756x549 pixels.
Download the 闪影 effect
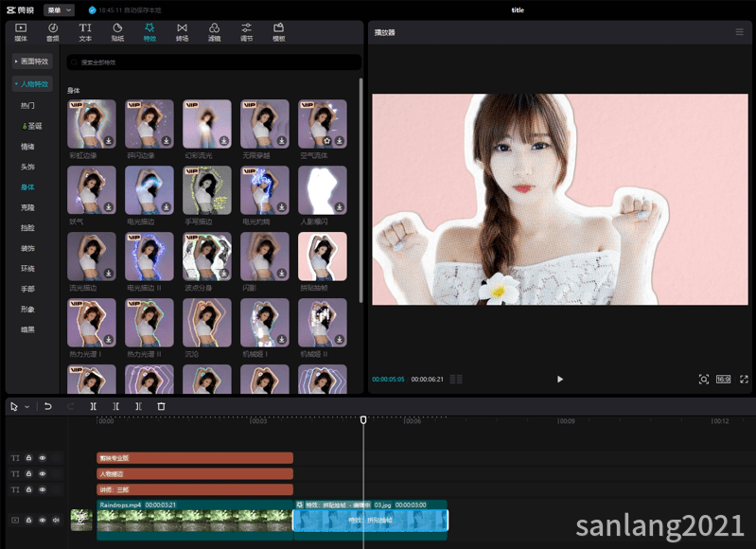(282, 273)
